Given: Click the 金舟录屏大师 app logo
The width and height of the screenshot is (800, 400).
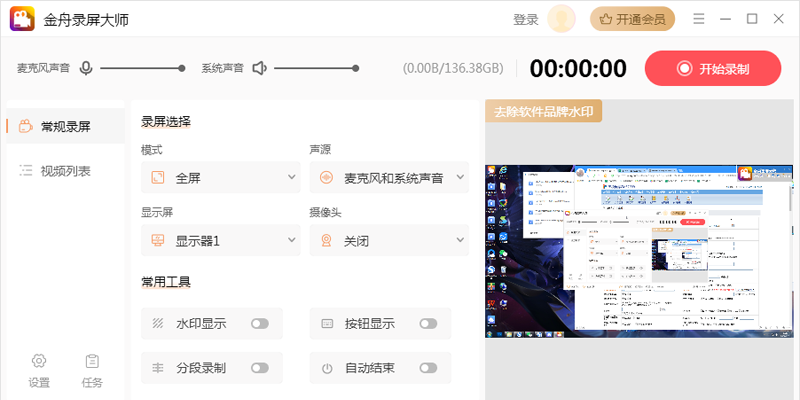Looking at the screenshot, I should click(x=22, y=19).
